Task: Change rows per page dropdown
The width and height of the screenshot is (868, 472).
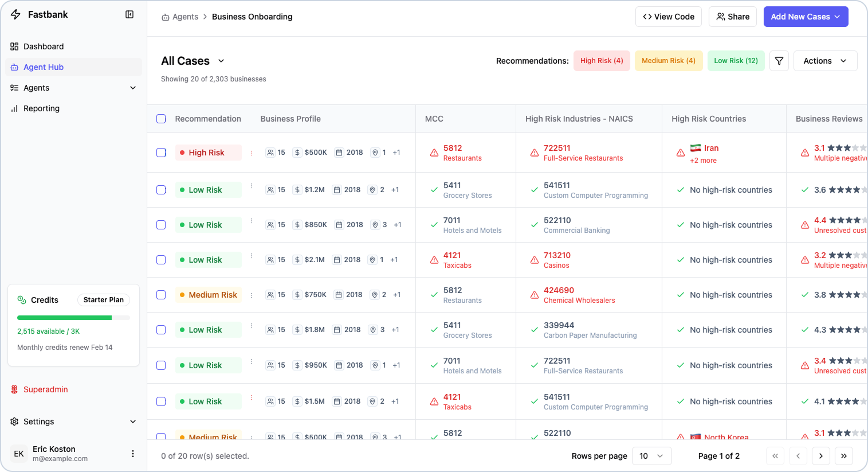Action: tap(651, 456)
